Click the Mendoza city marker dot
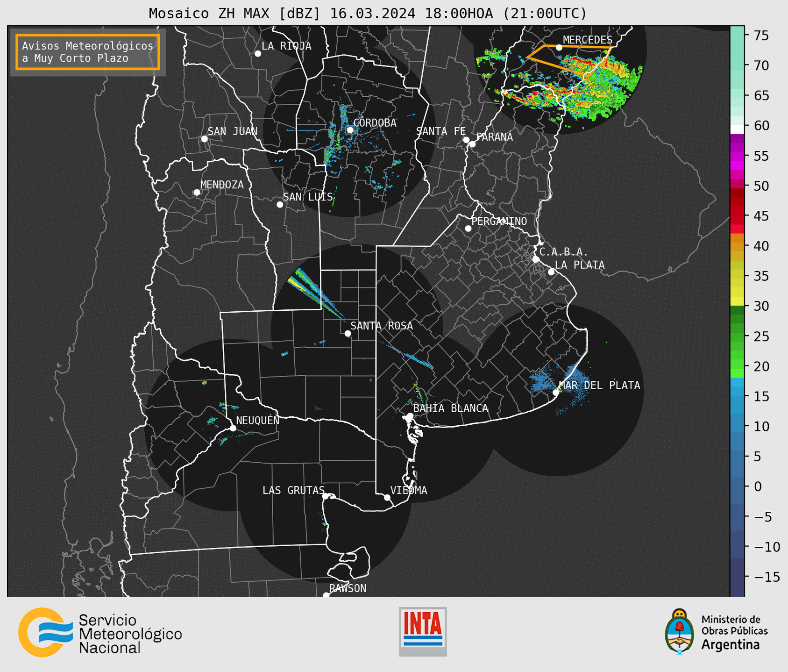This screenshot has height=672, width=788. [197, 193]
